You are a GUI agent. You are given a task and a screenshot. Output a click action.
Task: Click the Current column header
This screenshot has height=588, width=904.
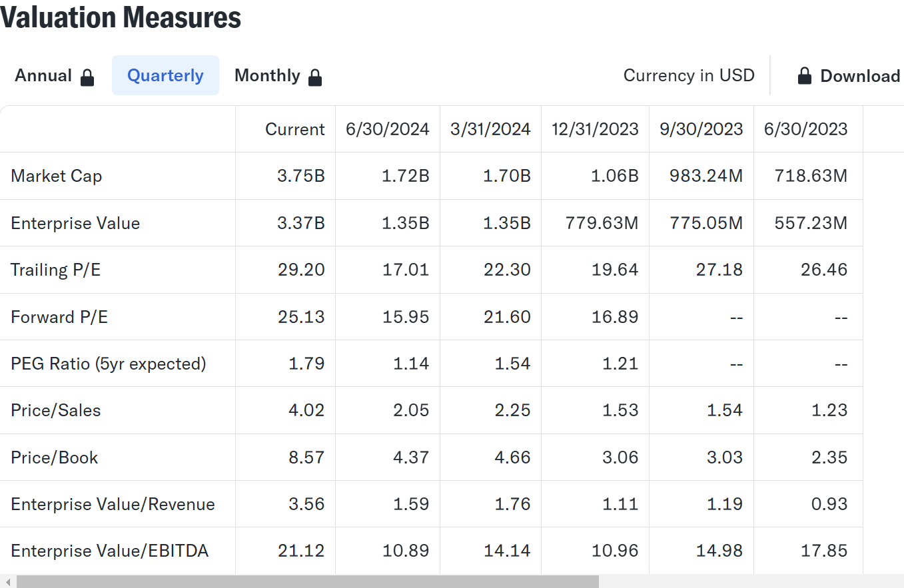click(x=295, y=129)
